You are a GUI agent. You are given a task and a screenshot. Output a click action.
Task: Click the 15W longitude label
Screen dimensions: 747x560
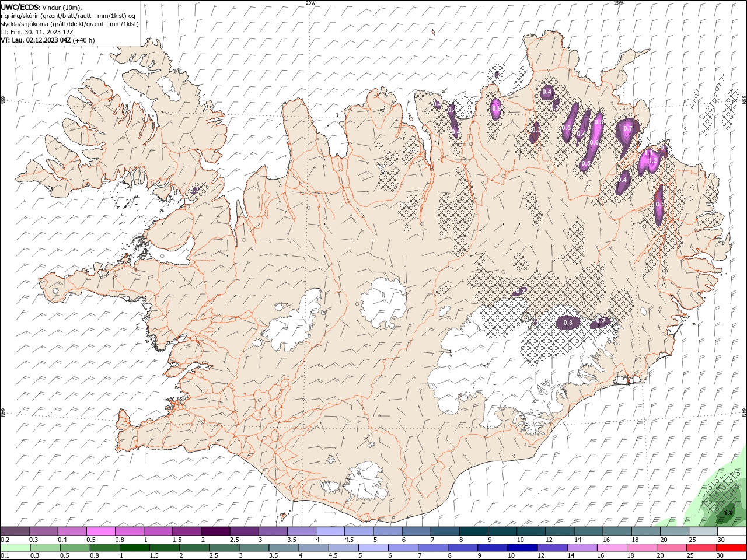(x=618, y=3)
